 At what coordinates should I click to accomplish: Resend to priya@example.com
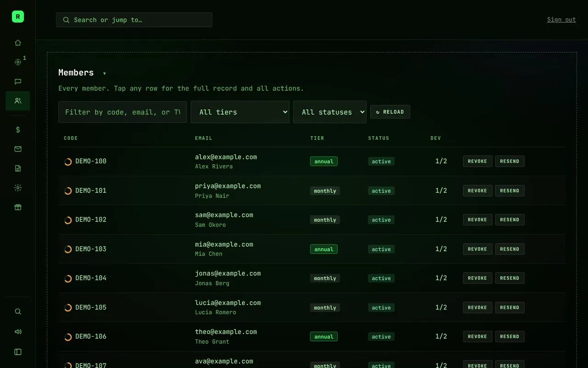[x=509, y=190]
